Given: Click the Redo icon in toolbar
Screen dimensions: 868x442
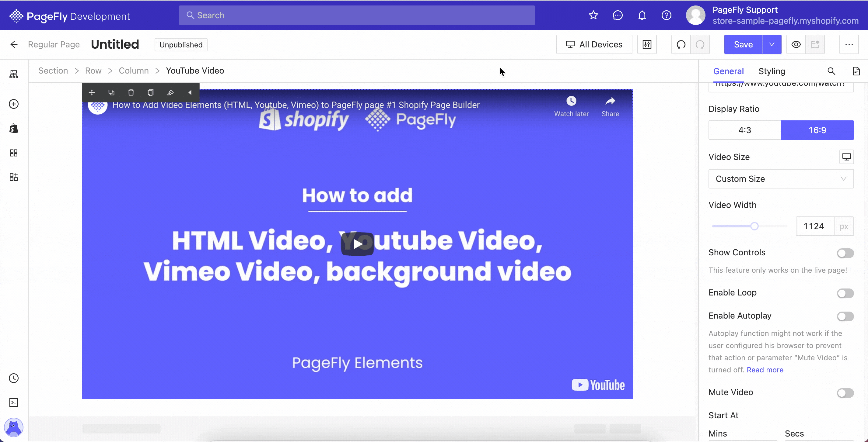Looking at the screenshot, I should click(700, 44).
